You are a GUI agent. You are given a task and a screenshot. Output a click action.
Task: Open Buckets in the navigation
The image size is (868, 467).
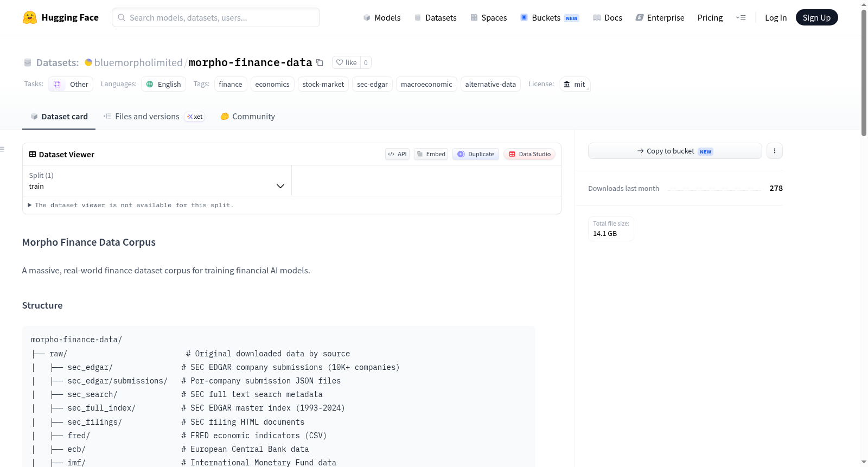(x=550, y=17)
